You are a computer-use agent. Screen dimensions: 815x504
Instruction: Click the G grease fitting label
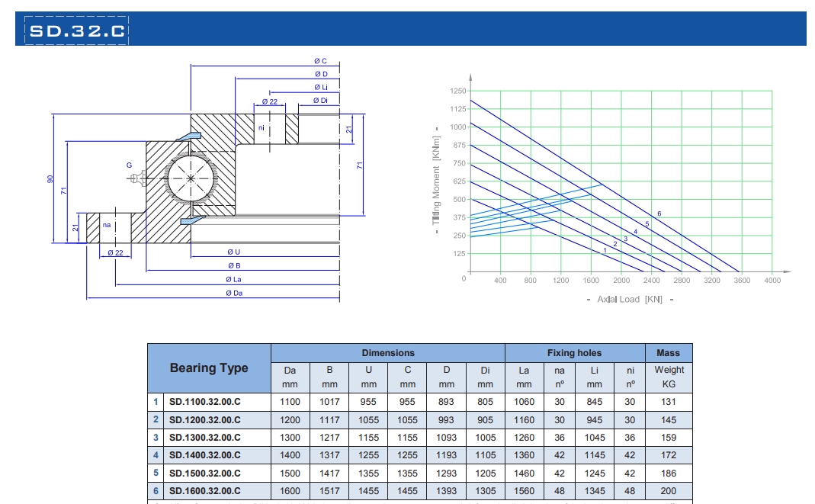click(x=129, y=165)
